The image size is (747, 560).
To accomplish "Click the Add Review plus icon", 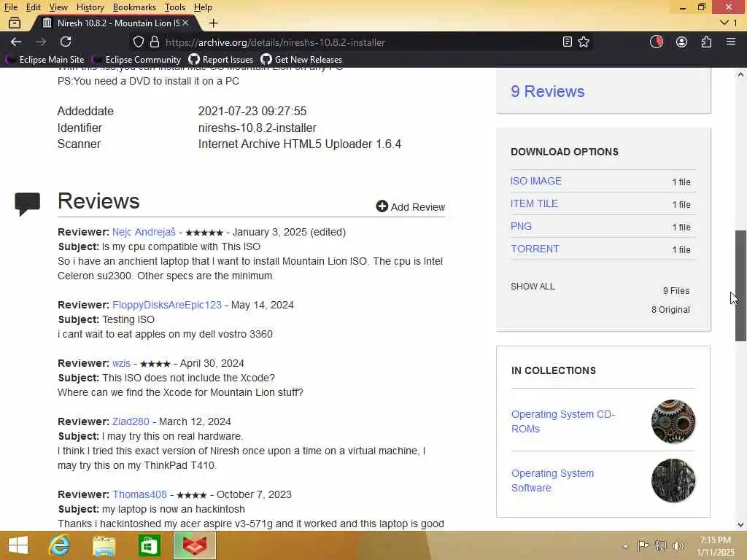I will pyautogui.click(x=382, y=206).
